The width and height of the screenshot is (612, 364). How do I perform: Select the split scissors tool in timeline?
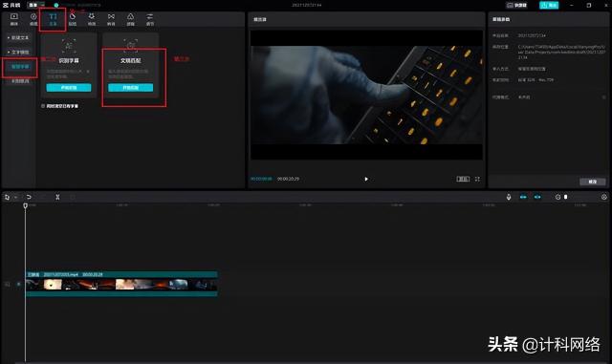click(x=57, y=197)
